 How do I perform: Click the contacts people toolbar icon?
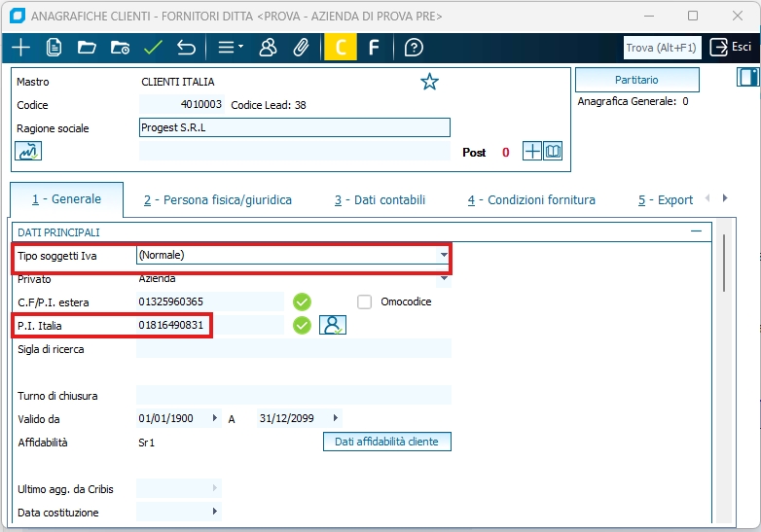(268, 48)
